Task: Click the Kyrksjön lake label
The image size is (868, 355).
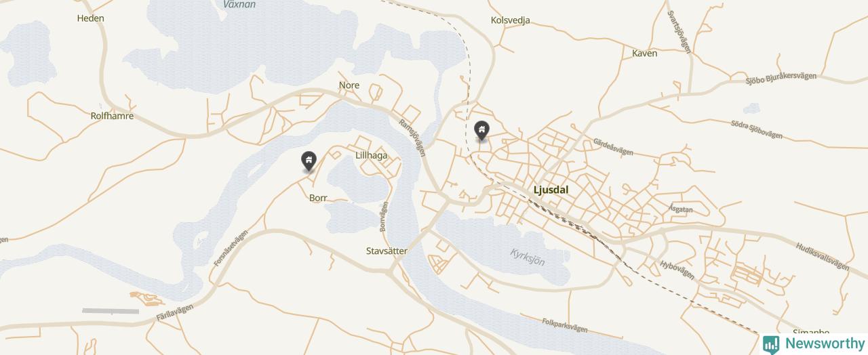Action: [x=528, y=256]
